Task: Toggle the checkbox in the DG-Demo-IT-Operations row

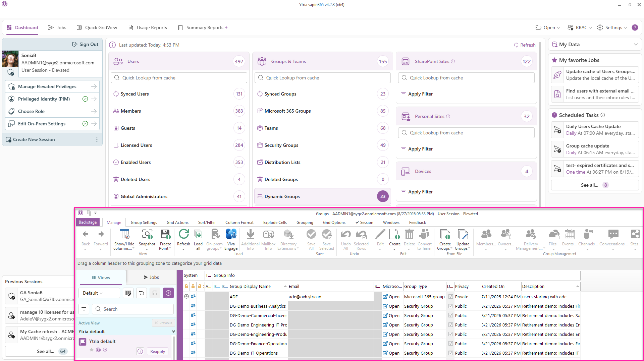Action: (450, 353)
